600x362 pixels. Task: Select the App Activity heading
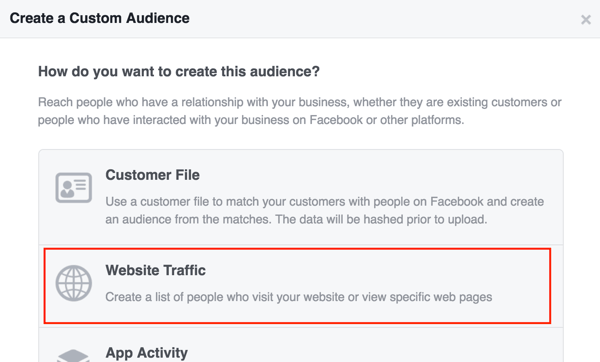(147, 352)
